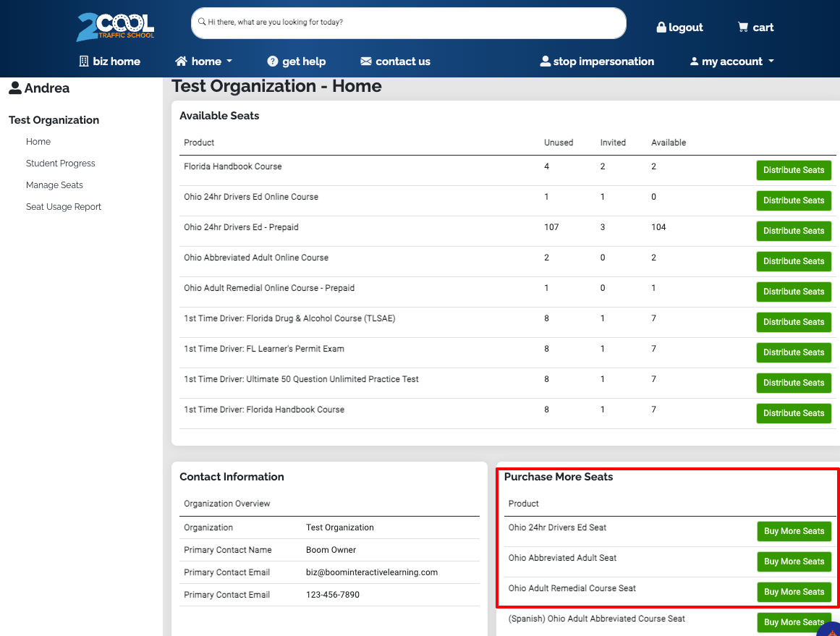This screenshot has width=840, height=636.
Task: Click the Available Seats heading
Action: [x=219, y=116]
